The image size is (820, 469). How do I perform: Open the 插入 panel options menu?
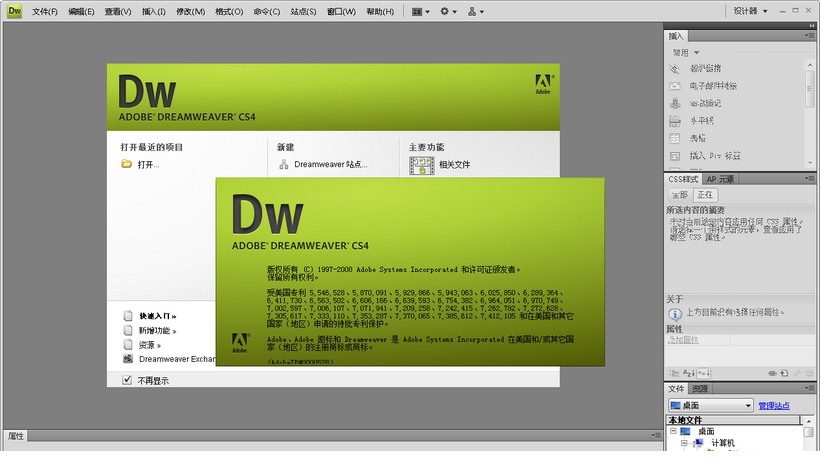pyautogui.click(x=810, y=36)
